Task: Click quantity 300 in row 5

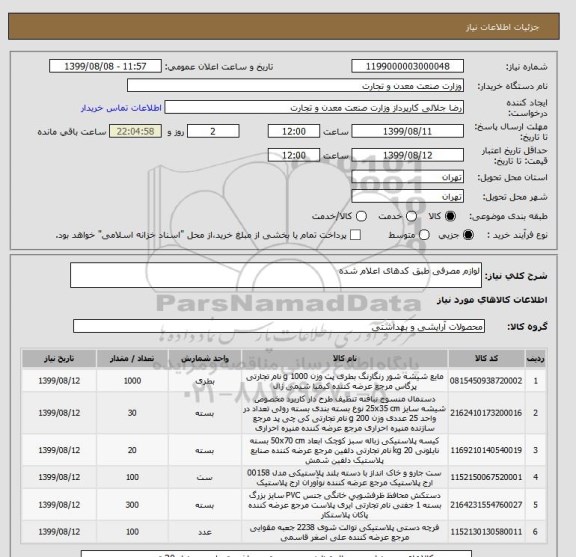Action: tap(132, 505)
